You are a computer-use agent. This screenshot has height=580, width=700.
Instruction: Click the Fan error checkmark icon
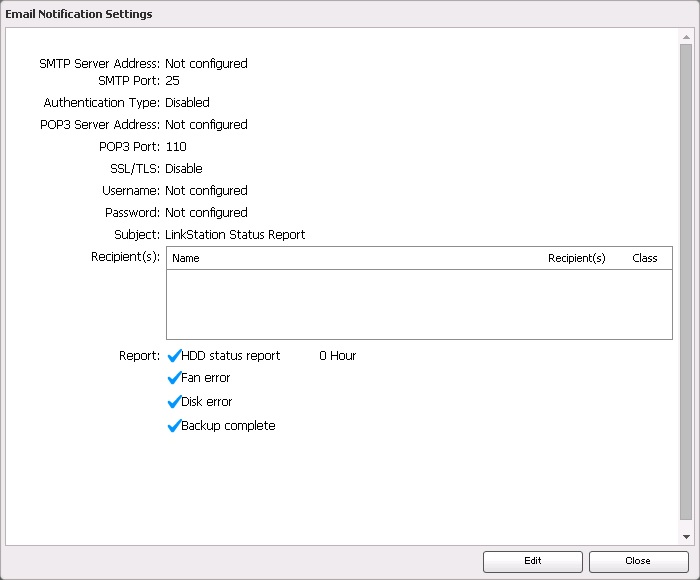click(174, 379)
